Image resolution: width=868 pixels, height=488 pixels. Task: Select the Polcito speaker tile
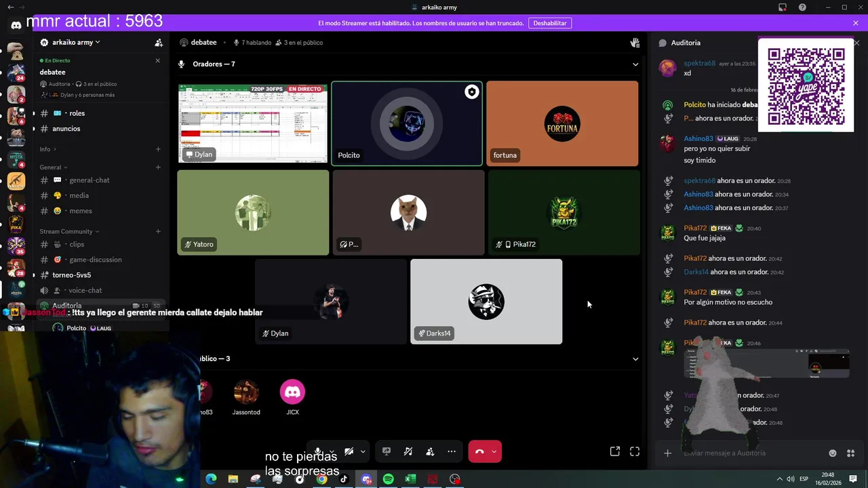pyautogui.click(x=407, y=123)
